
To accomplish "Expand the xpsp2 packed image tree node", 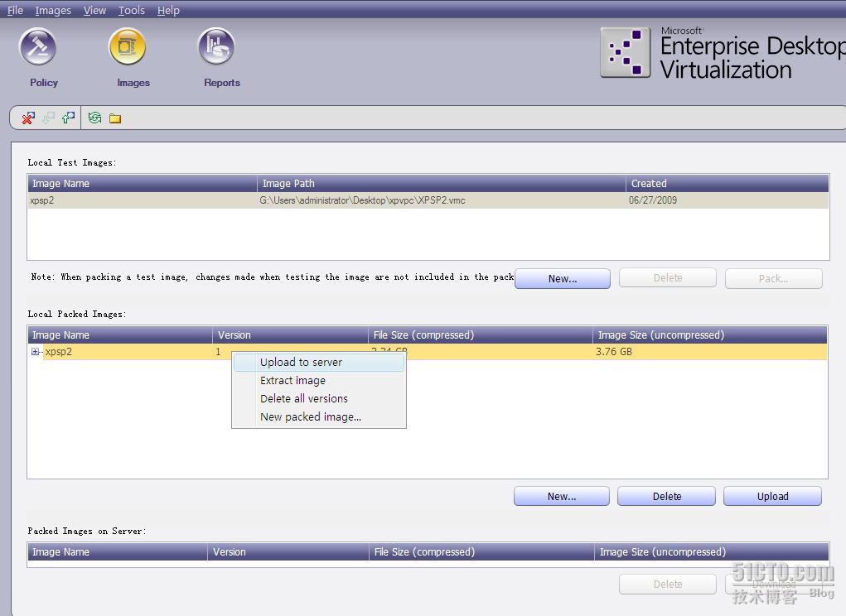I will coord(35,352).
